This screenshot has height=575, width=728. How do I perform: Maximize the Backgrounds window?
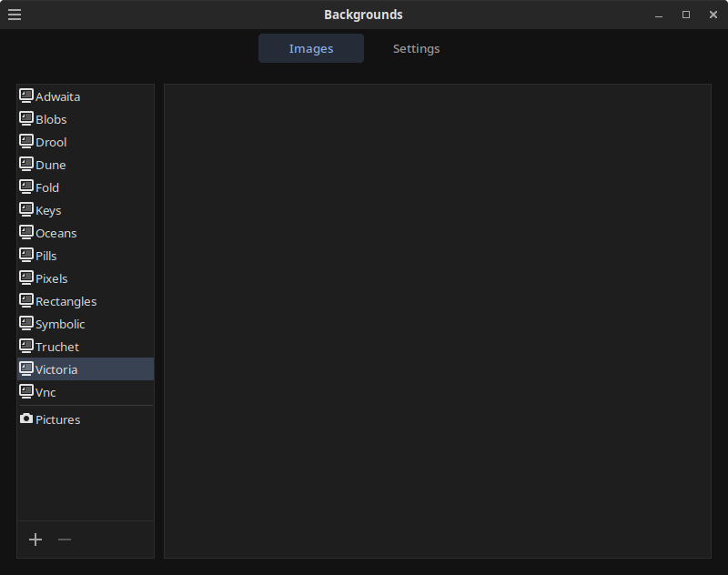[x=686, y=15]
